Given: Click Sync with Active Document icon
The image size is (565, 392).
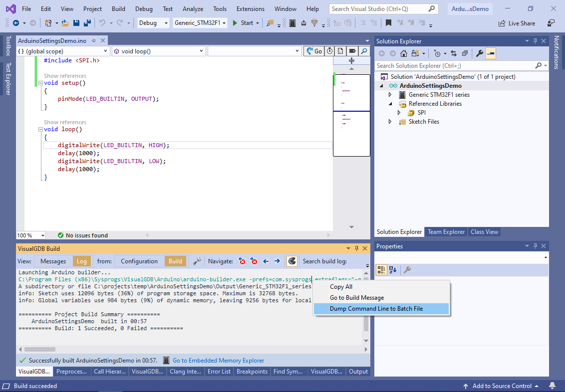Looking at the screenshot, I should pos(454,54).
